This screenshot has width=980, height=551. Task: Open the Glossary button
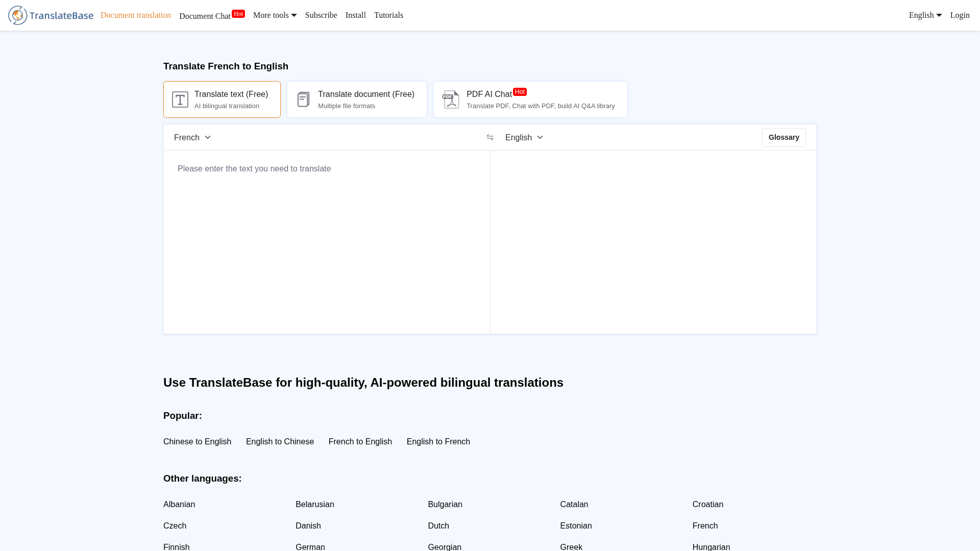(783, 137)
